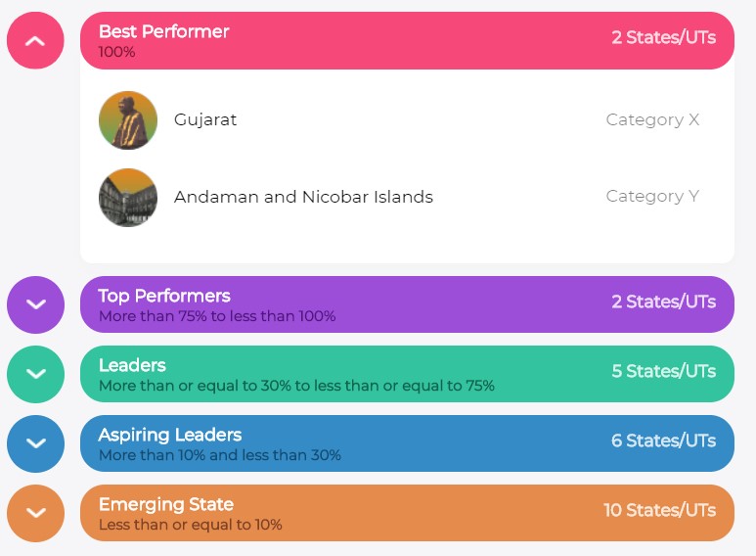This screenshot has width=756, height=556.
Task: Collapse the Best Performer section chevron
Action: click(35, 40)
